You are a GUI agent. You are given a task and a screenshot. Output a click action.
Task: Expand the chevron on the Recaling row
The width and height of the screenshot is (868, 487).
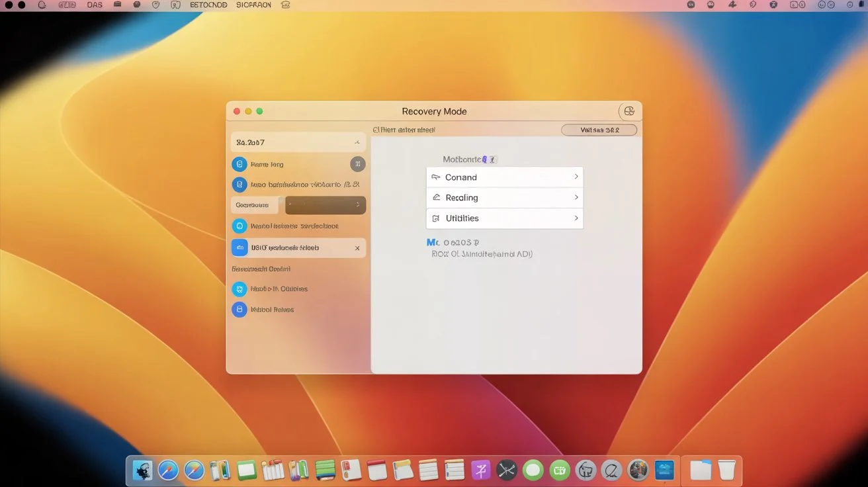click(576, 197)
